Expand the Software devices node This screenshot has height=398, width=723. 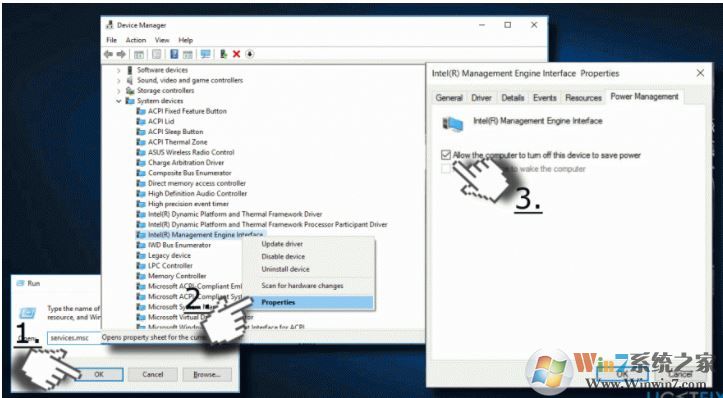(119, 70)
